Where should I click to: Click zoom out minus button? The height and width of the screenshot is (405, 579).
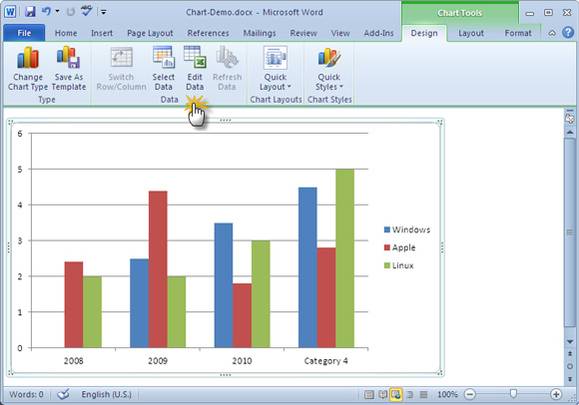[470, 395]
